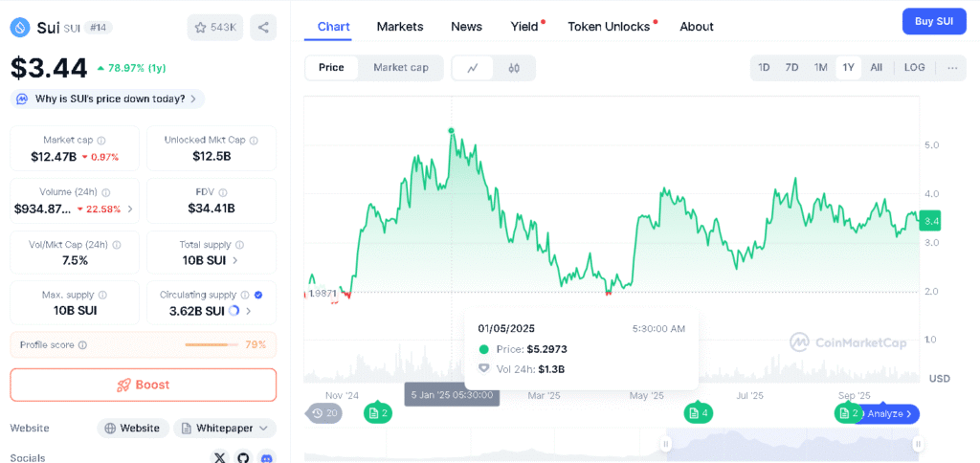Set chart range to 1M

pyautogui.click(x=820, y=68)
